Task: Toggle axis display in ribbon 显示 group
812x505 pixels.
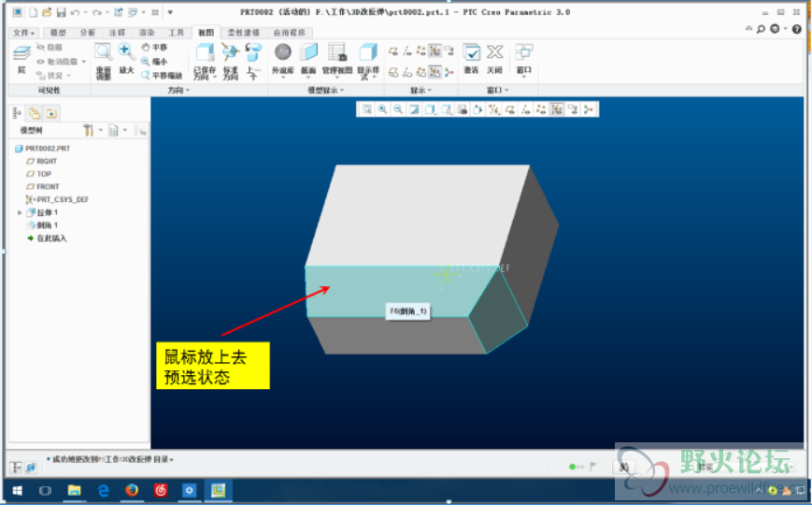Action: click(407, 50)
